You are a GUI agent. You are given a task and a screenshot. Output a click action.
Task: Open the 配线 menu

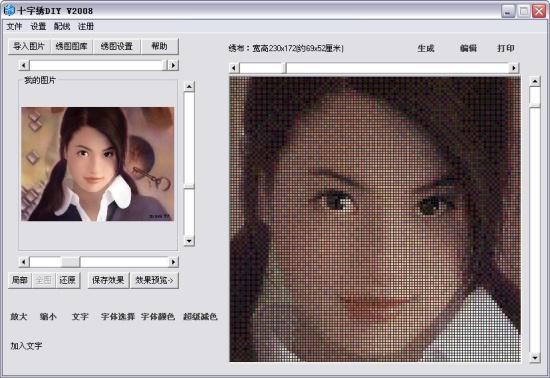pos(62,26)
